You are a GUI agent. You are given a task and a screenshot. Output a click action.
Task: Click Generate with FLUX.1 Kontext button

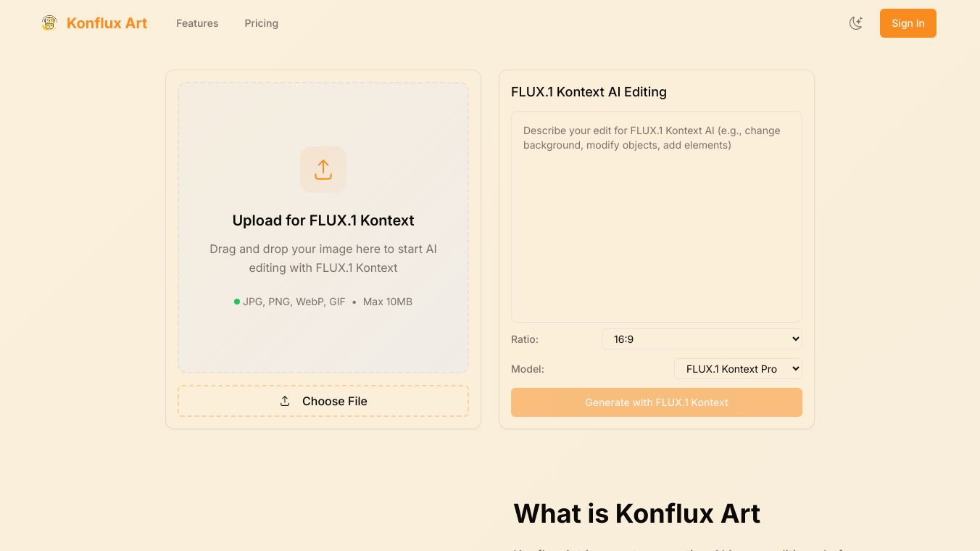tap(657, 402)
